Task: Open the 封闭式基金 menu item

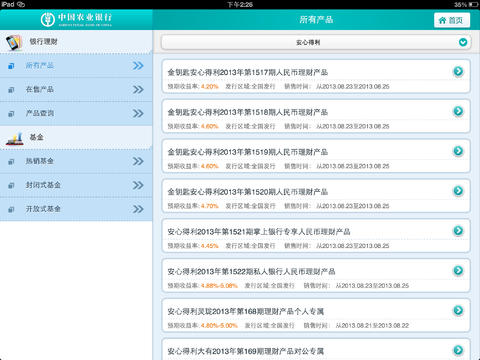Action: click(76, 185)
